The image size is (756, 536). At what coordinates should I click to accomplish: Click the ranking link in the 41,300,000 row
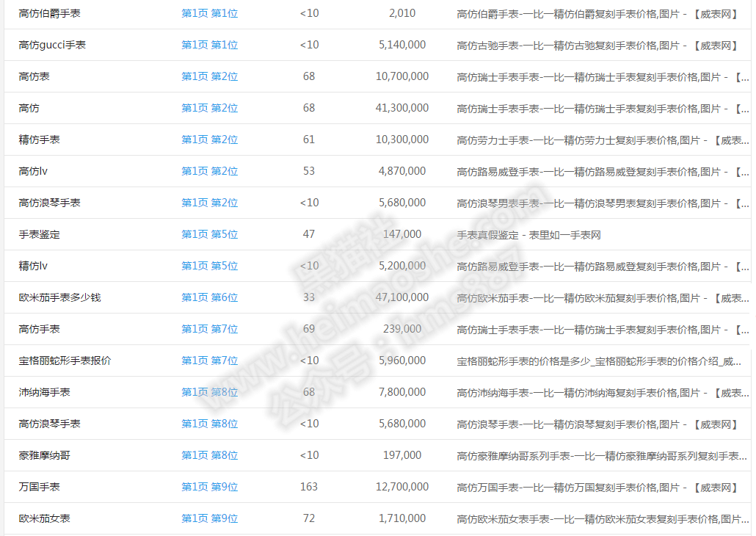(210, 108)
